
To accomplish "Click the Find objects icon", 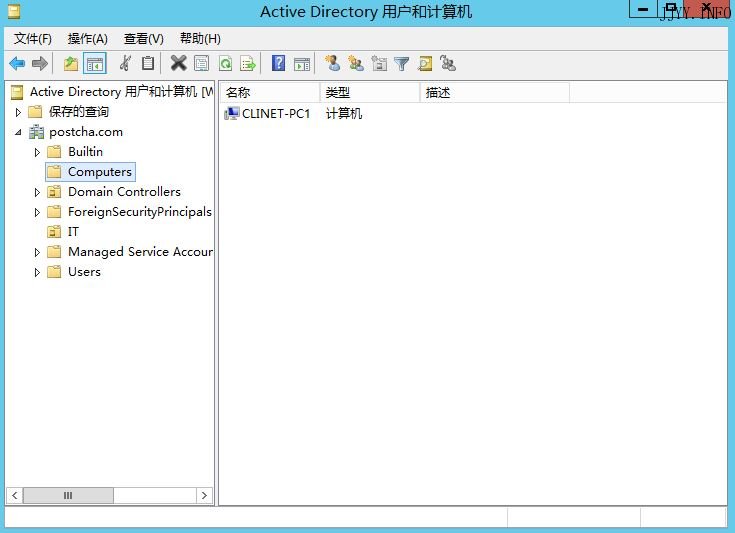I will [425, 63].
